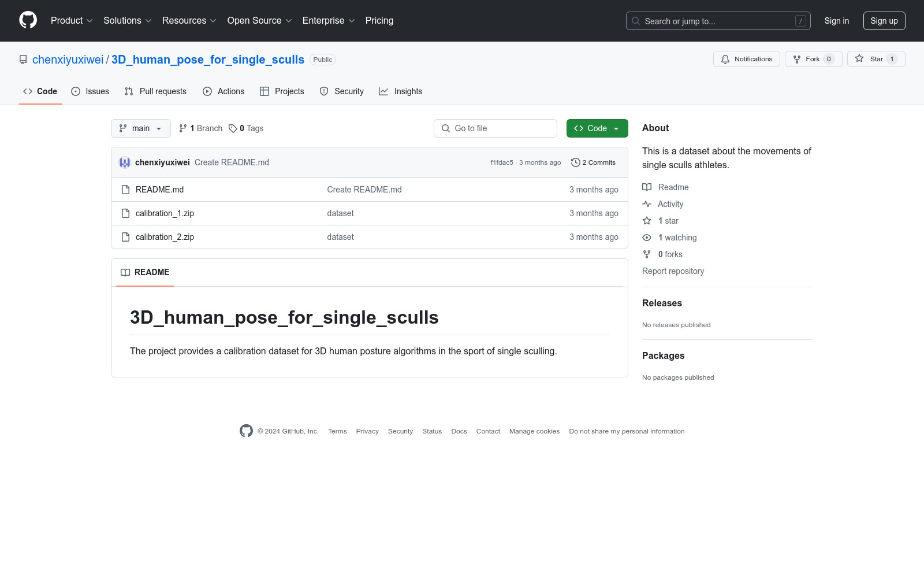Click the fork icon beside 0 forks
The image size is (924, 578).
coord(647,254)
